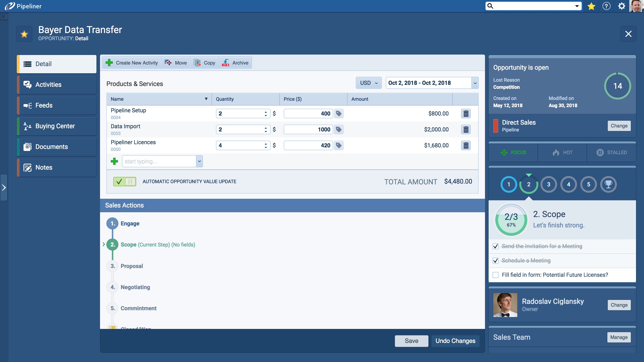
Task: Click Change button for Direct Sales pipeline
Action: [x=619, y=126]
